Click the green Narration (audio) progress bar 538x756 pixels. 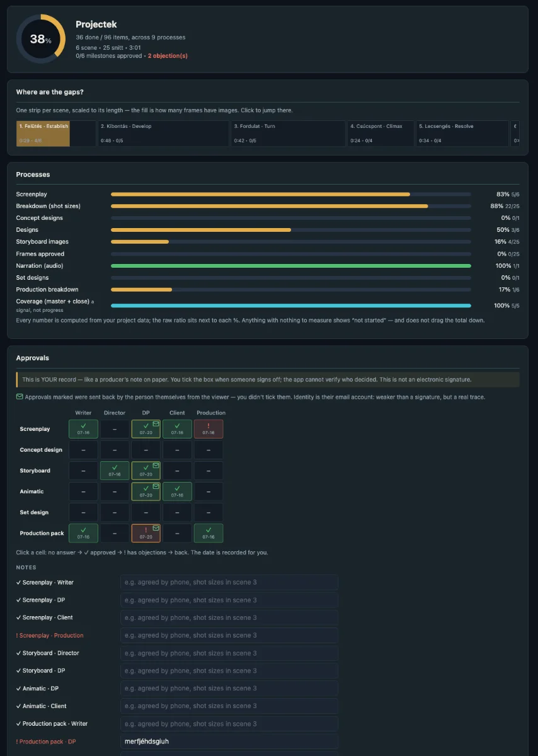click(x=291, y=266)
